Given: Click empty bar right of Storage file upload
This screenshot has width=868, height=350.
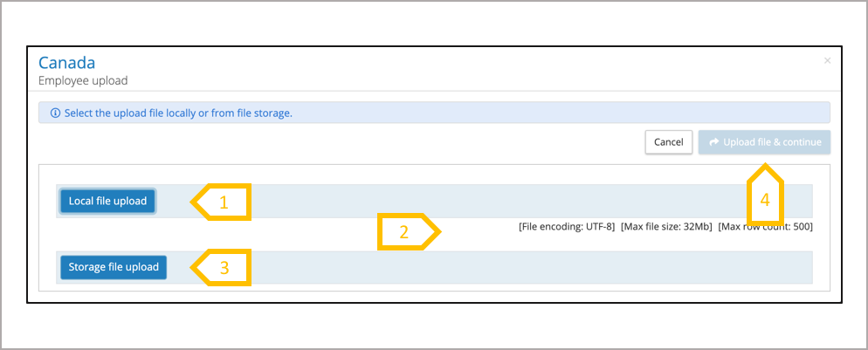Looking at the screenshot, I should click(524, 267).
